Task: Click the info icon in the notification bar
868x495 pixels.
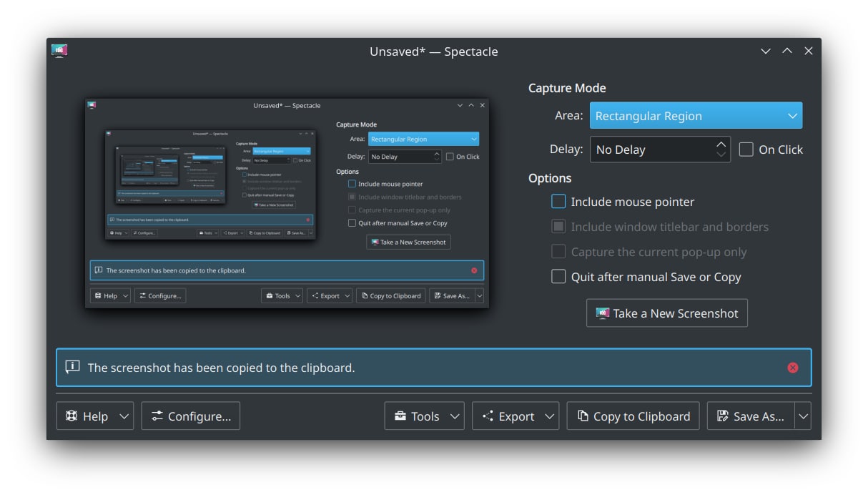Action: click(x=72, y=367)
